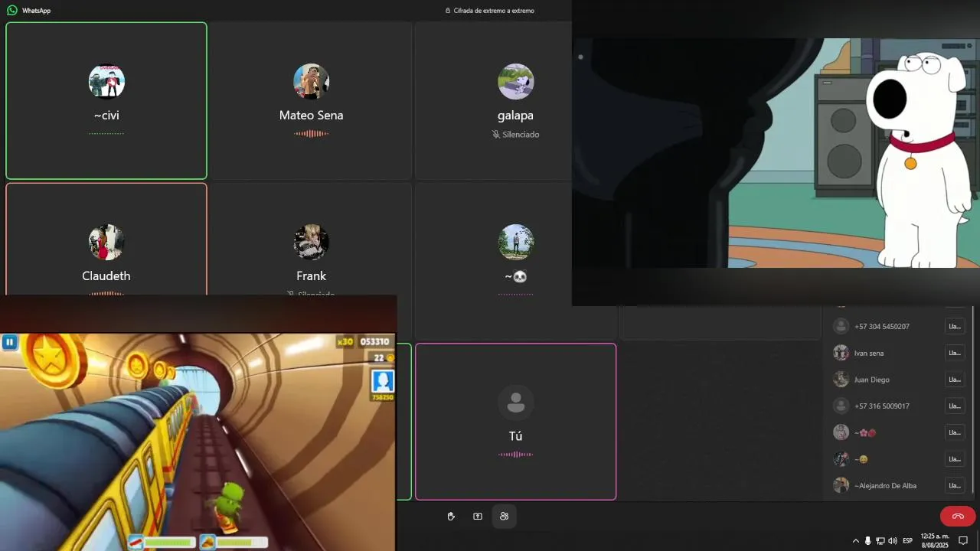
Task: Click Ivan sena's avatar in contact list
Action: pos(841,352)
